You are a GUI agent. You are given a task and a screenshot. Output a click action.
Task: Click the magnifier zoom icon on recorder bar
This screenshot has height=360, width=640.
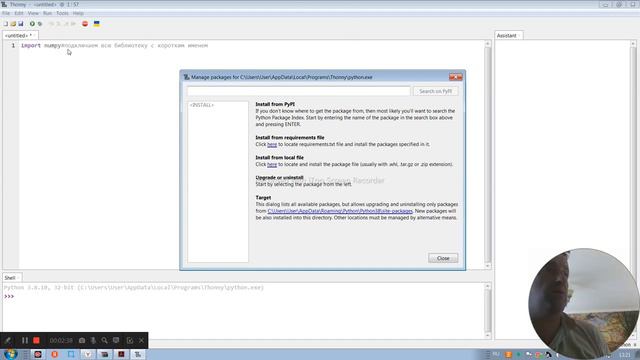(x=104, y=340)
